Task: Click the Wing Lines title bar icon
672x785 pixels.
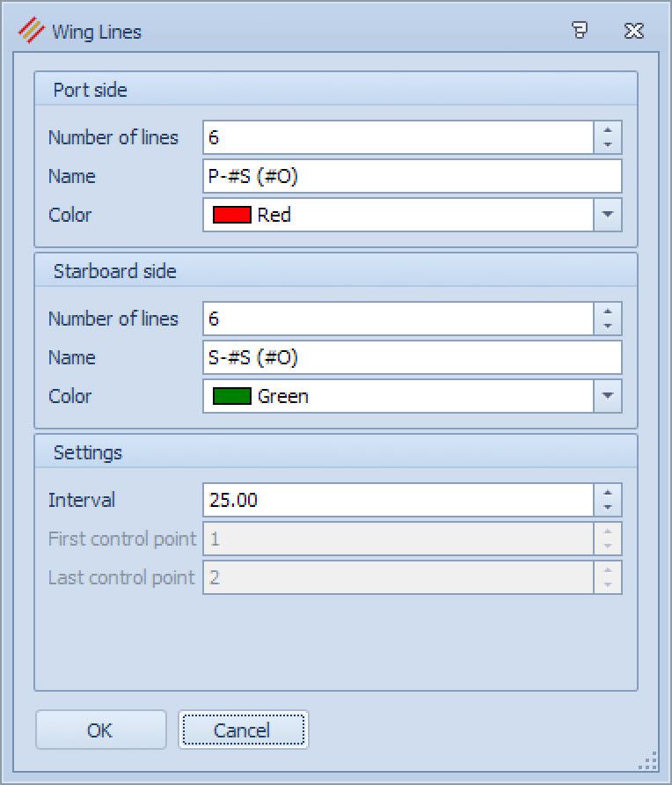Action: [32, 32]
